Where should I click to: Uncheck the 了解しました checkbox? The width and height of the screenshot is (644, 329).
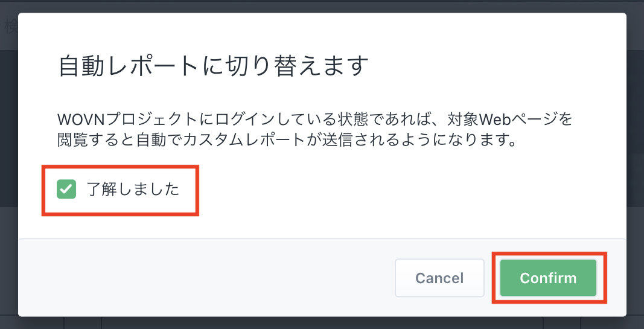click(66, 189)
